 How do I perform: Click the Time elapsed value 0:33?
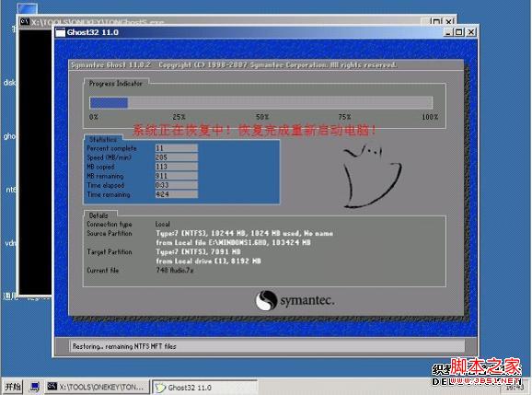pyautogui.click(x=177, y=184)
